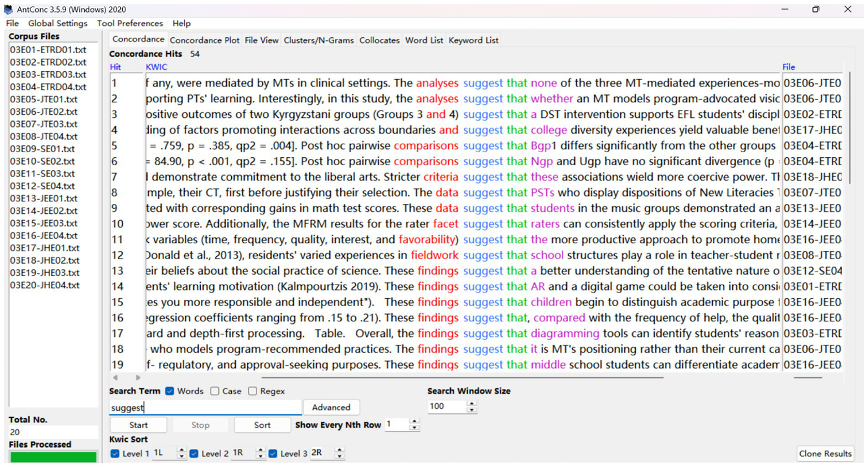Open the Advanced search dialog

(x=331, y=407)
